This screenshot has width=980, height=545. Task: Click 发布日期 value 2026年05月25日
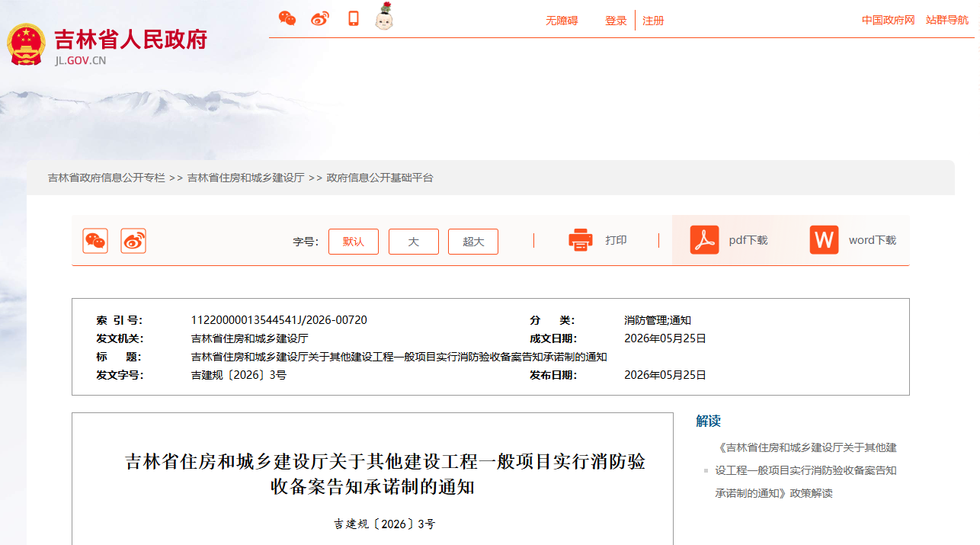point(665,375)
